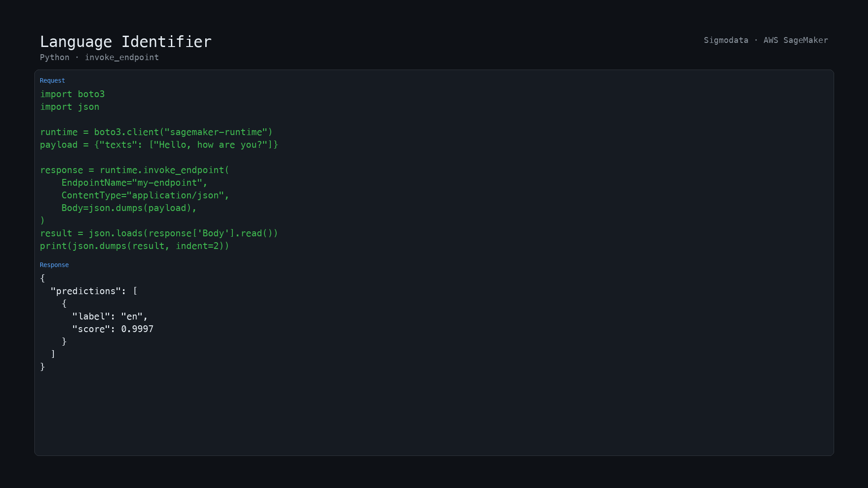Click the import json line
Viewport: 868px width, 488px height.
[70, 107]
